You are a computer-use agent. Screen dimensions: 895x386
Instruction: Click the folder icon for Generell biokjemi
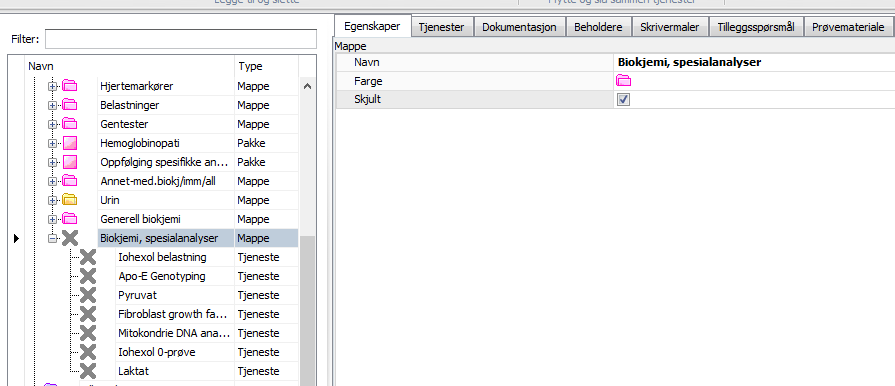pyautogui.click(x=70, y=219)
